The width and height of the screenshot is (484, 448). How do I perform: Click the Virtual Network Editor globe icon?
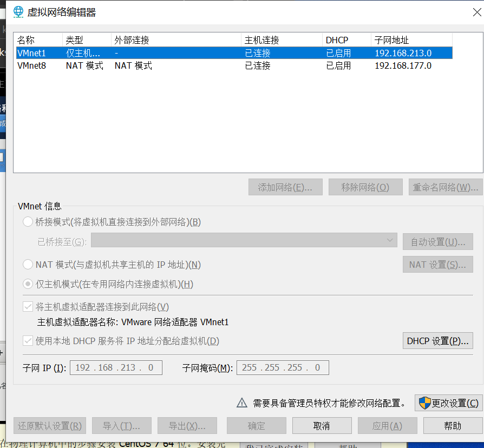(x=18, y=12)
